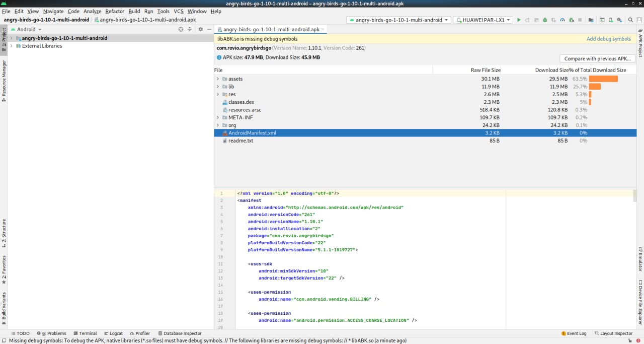Click the Stop square icon in toolbar
Screen dimensions: 644x344
click(x=580, y=20)
